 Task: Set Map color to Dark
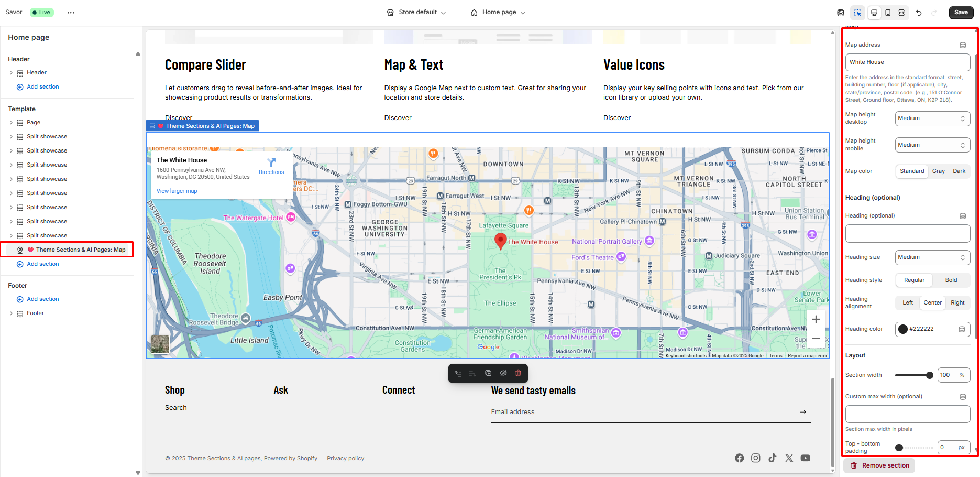click(959, 171)
